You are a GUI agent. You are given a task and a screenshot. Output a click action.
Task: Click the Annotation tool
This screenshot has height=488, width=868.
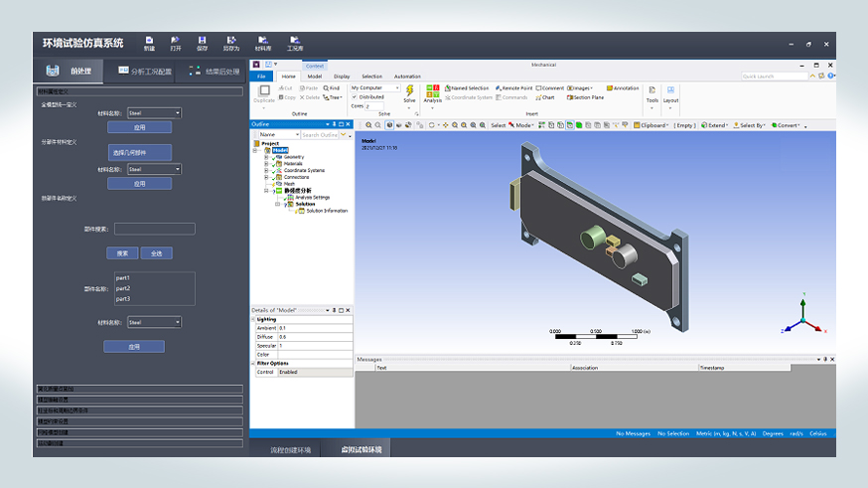(x=623, y=88)
